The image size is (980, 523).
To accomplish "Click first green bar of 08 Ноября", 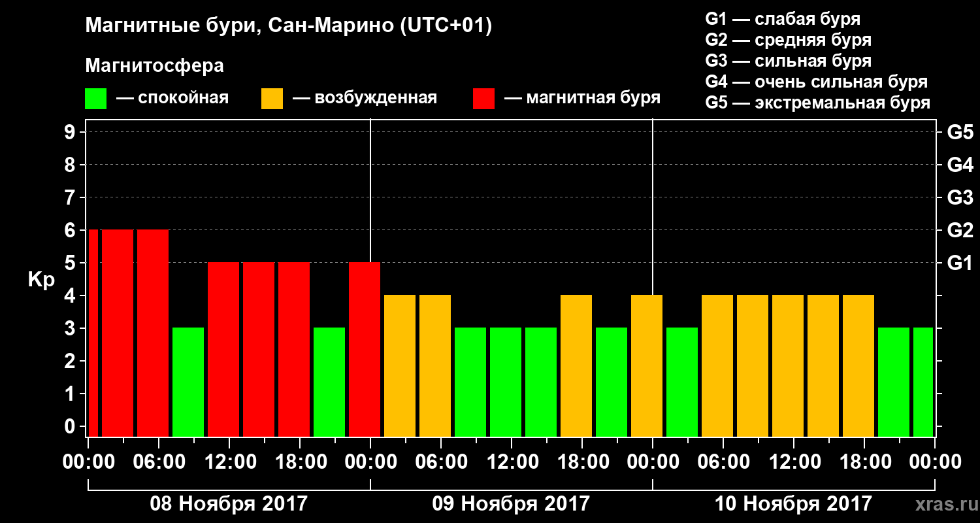I will (x=188, y=382).
